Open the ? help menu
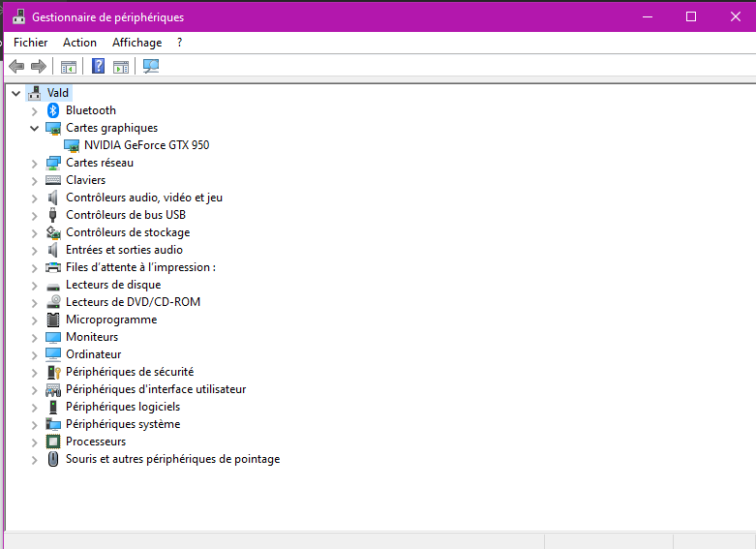 179,43
